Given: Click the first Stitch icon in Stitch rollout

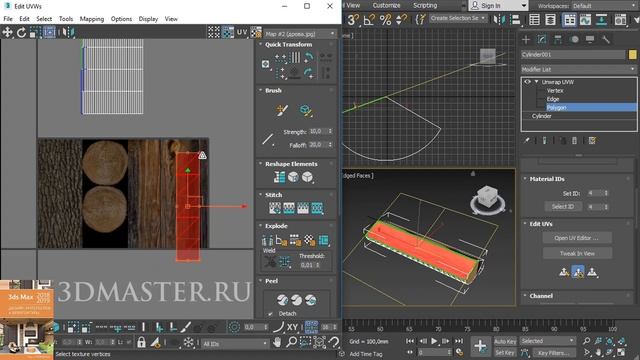Looking at the screenshot, I should click(x=275, y=208).
